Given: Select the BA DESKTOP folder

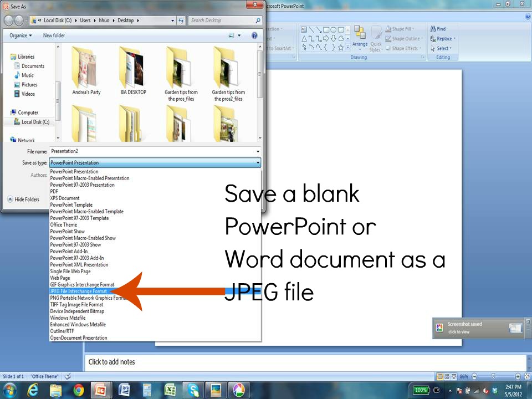Looking at the screenshot, I should (134, 71).
